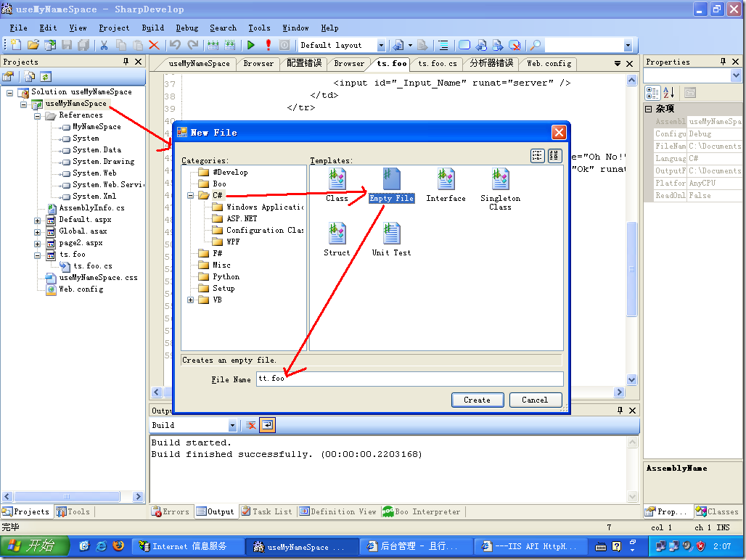Select the Class template icon

[337, 179]
